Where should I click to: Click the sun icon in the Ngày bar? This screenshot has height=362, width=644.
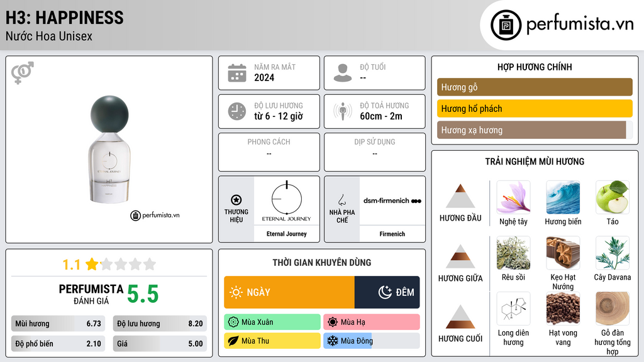pyautogui.click(x=236, y=292)
